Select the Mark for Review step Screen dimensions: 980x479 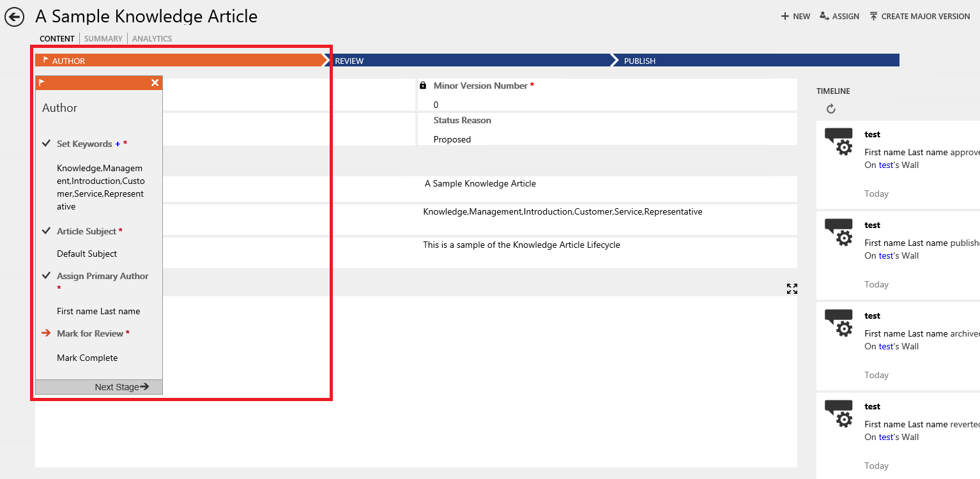91,333
